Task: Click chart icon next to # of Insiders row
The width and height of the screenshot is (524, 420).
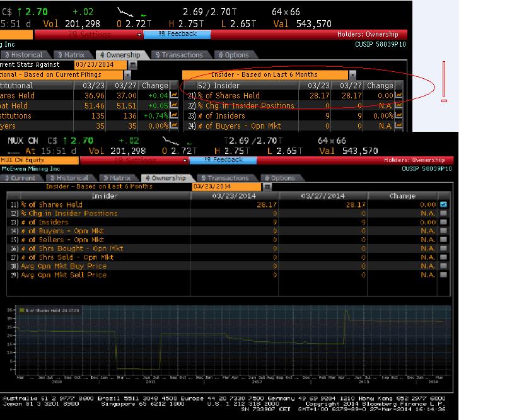Action: [x=399, y=116]
